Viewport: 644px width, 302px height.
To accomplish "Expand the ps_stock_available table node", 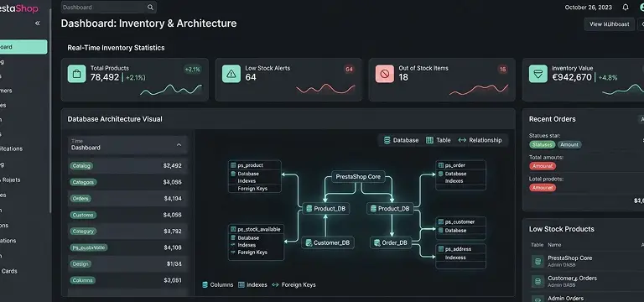I will [x=256, y=229].
